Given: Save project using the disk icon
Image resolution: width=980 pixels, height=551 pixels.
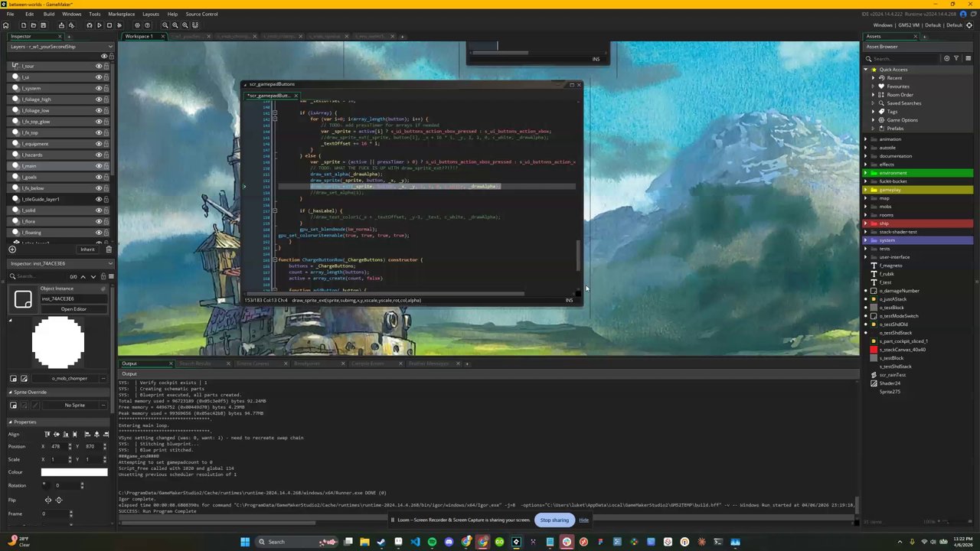Looking at the screenshot, I should (44, 25).
